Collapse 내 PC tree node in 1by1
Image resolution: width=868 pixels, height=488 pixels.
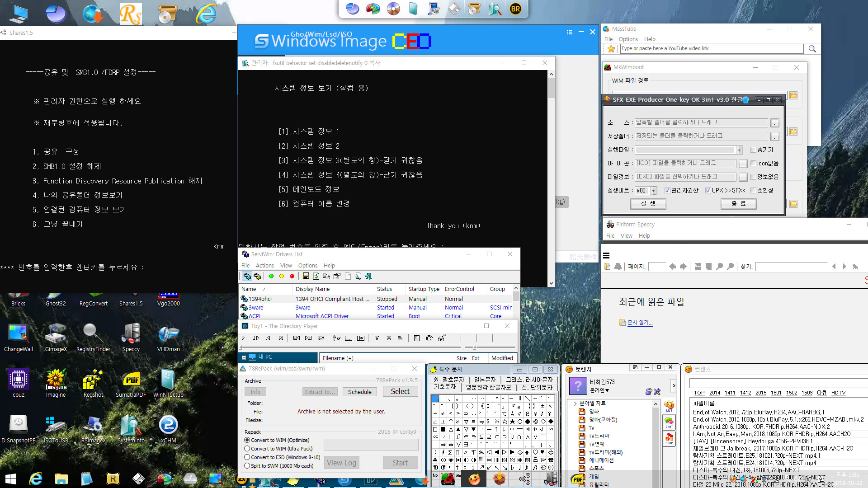244,357
